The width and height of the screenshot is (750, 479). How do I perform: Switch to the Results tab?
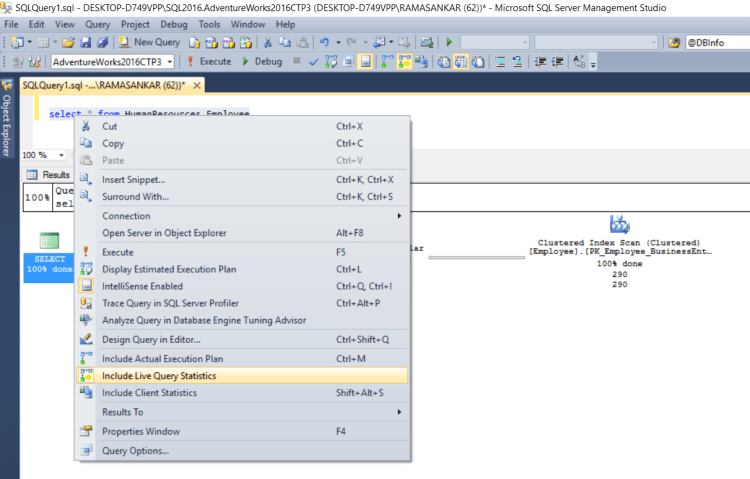pyautogui.click(x=49, y=175)
